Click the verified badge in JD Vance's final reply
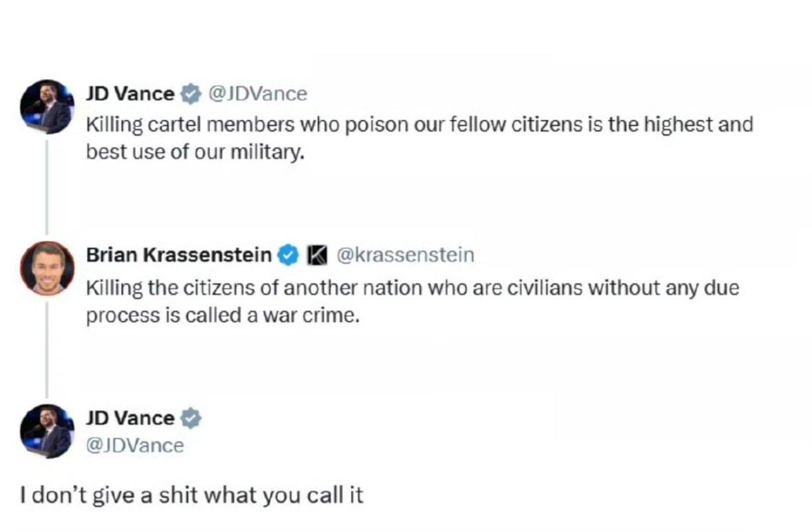Viewport: 812px width, 532px height. (x=190, y=418)
